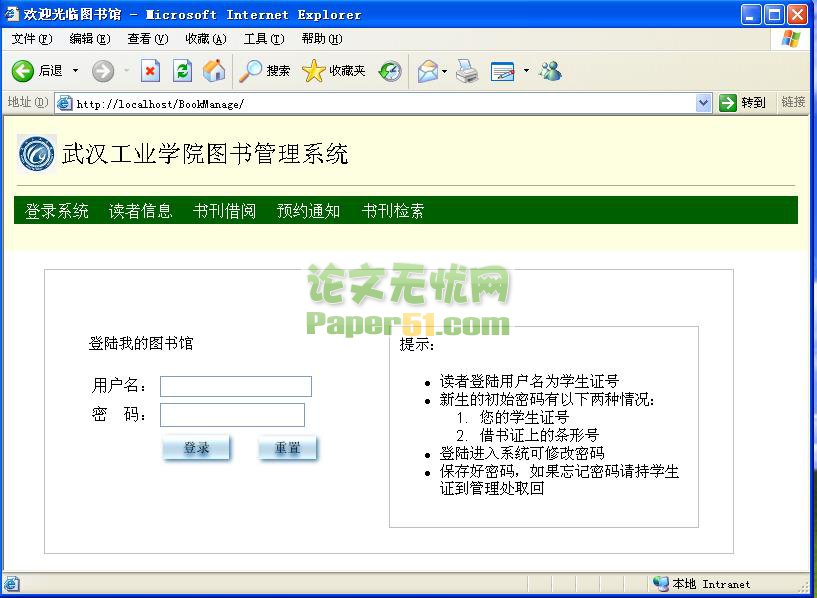Click the History clock icon
This screenshot has width=817, height=598.
[x=390, y=71]
